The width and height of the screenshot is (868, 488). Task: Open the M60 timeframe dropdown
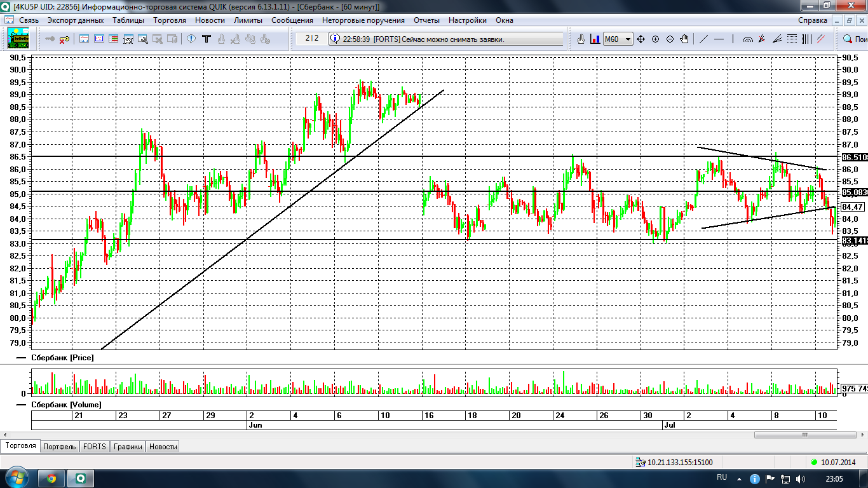[628, 39]
